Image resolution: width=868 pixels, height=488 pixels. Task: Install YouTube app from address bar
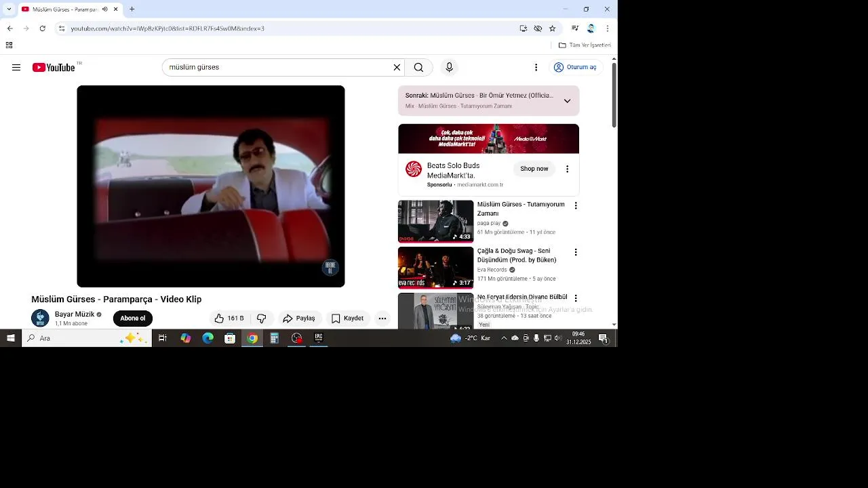524,28
